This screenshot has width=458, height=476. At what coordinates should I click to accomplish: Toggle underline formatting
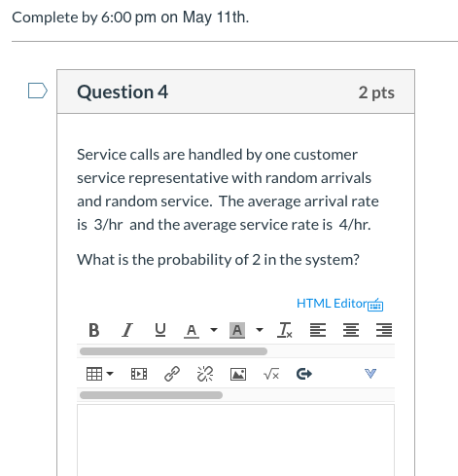160,330
